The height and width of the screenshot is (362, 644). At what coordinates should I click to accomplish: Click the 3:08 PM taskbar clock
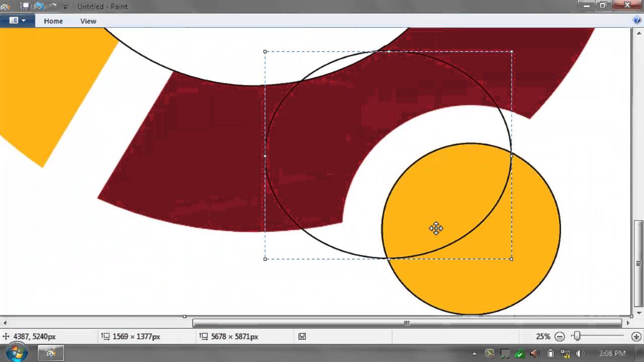point(612,353)
